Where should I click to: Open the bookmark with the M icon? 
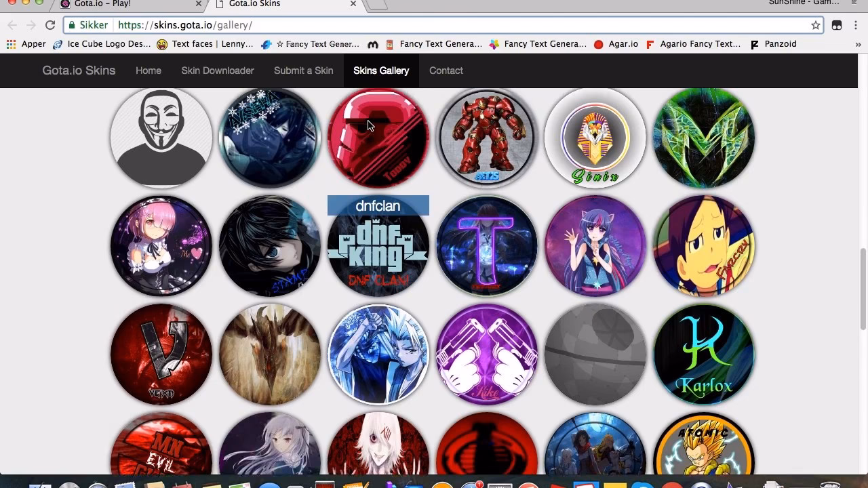[373, 44]
